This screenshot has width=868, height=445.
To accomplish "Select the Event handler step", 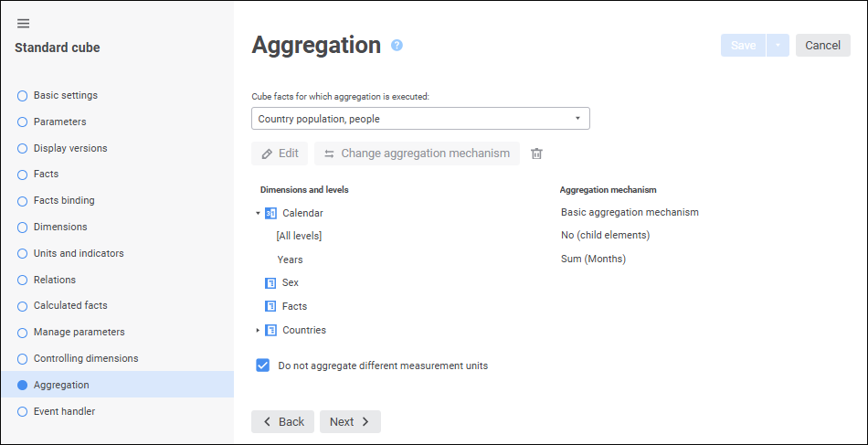I will click(64, 411).
